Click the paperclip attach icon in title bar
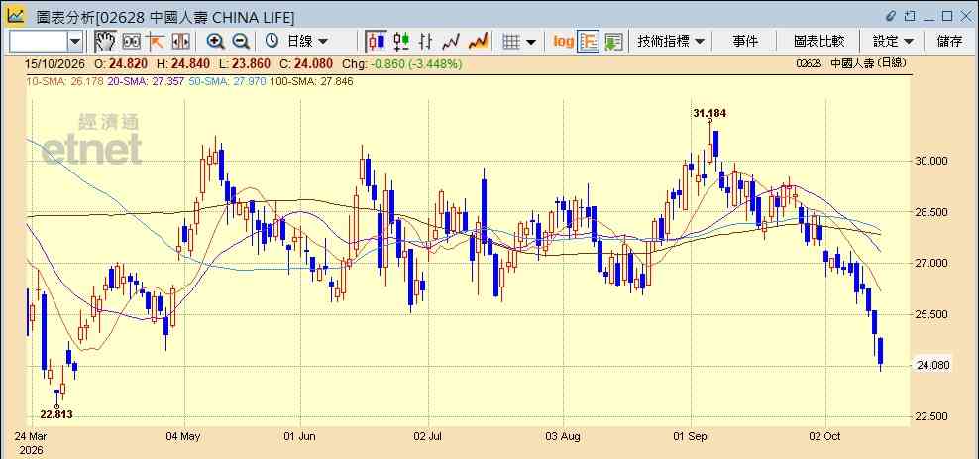The image size is (980, 459). 891,16
